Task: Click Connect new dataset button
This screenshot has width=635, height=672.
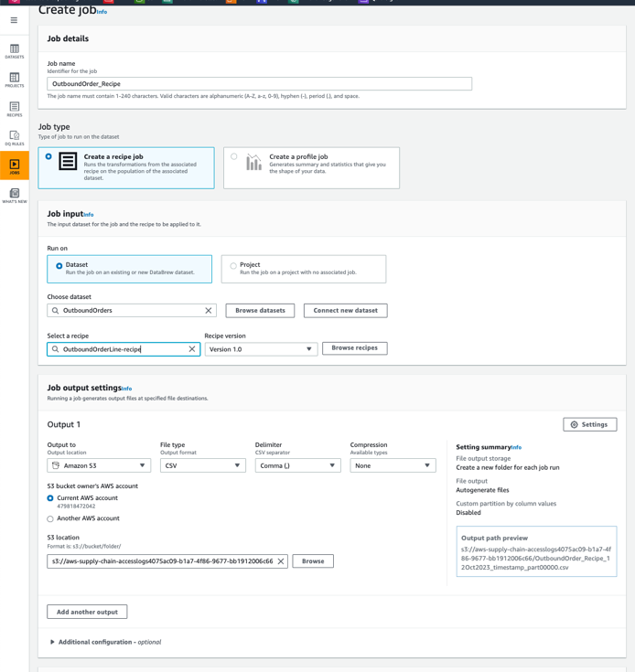Action: coord(346,311)
